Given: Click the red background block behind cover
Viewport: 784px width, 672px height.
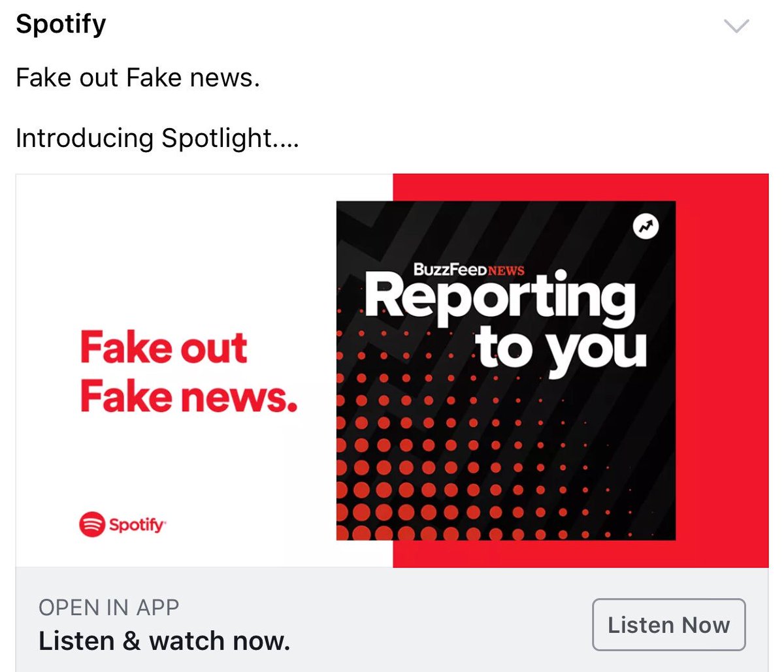Looking at the screenshot, I should pos(722,370).
